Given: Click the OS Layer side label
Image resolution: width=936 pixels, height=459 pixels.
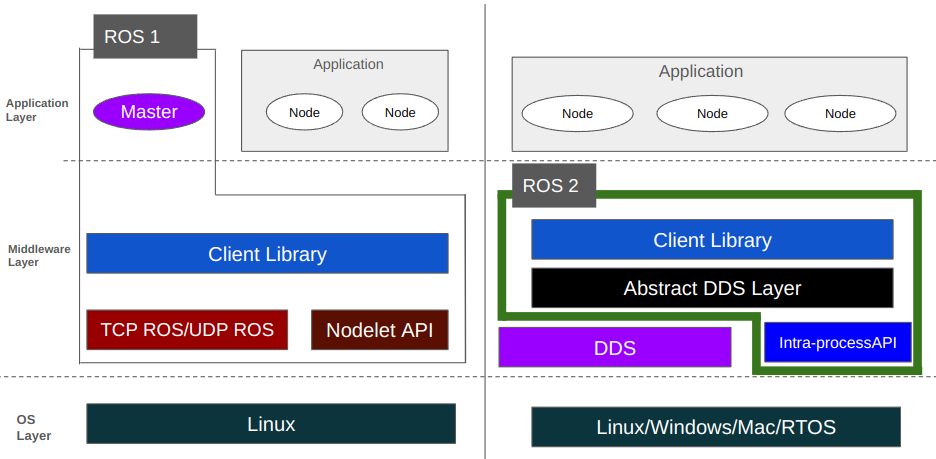Looking at the screenshot, I should coord(33,428).
